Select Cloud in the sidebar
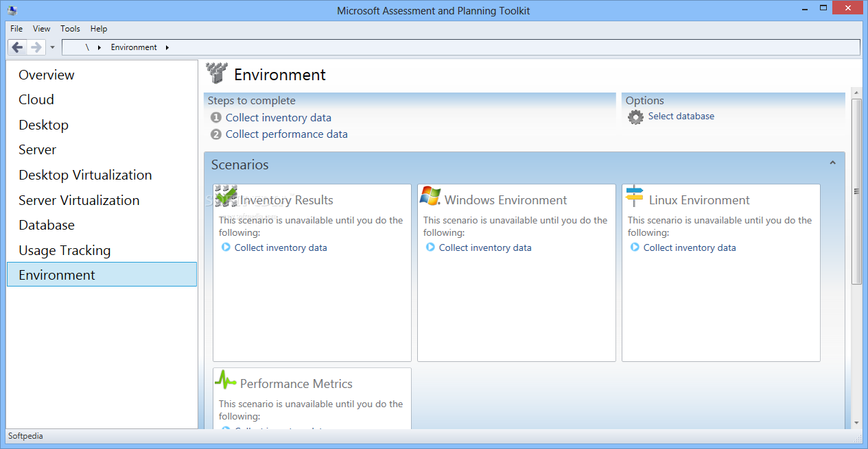Screen dimensions: 868x449 pos(102,99)
